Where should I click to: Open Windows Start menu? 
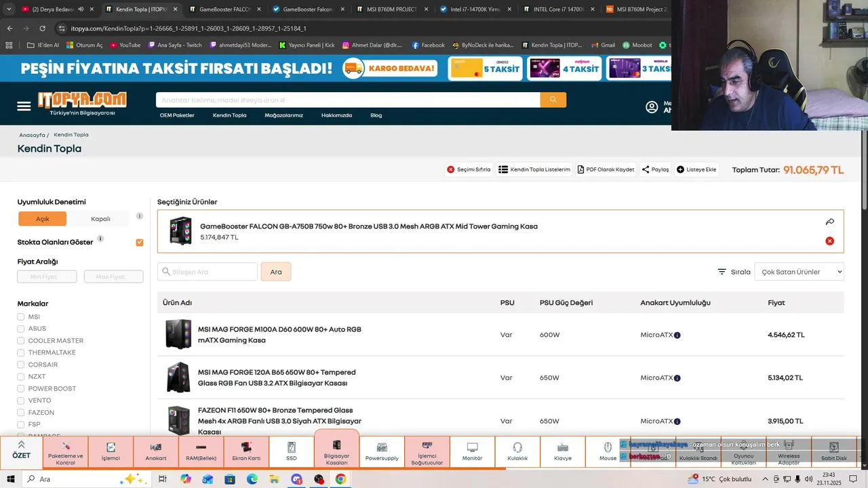point(11,479)
